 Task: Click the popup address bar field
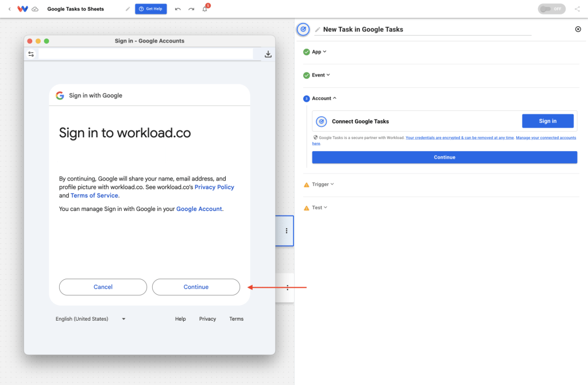click(x=145, y=55)
